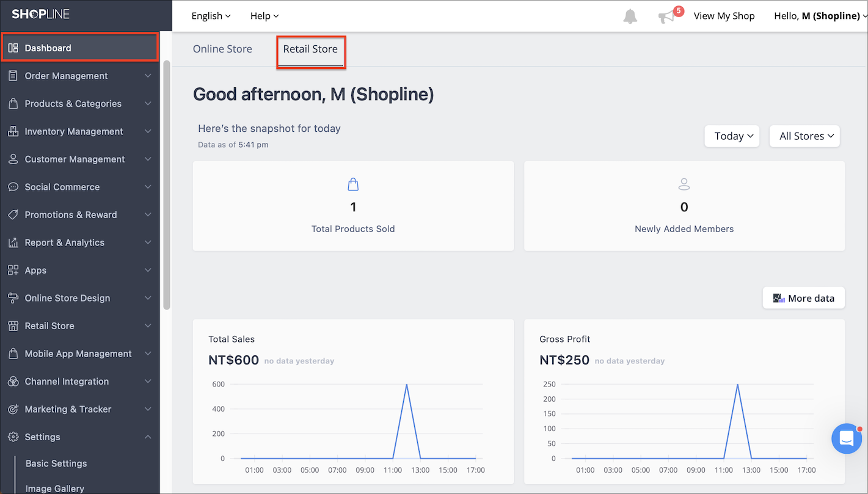Open notifications bell icon
Screen dimensions: 868x494
pyautogui.click(x=630, y=16)
